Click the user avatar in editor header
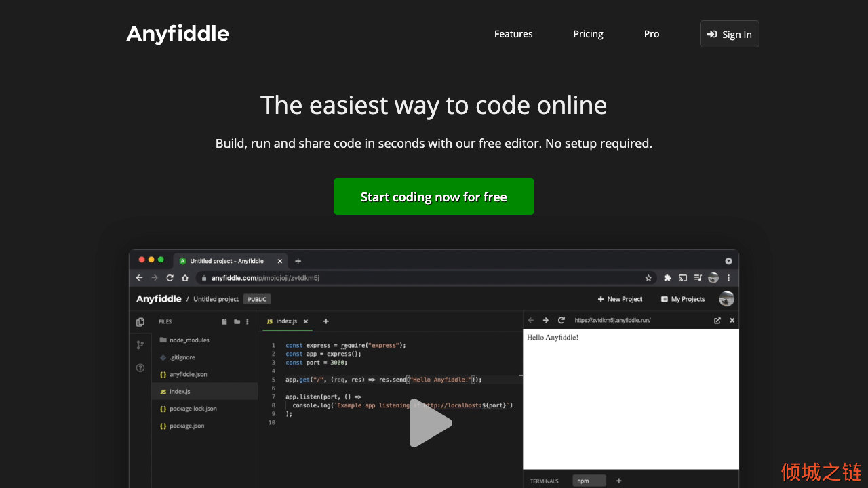The width and height of the screenshot is (868, 488). (x=727, y=299)
